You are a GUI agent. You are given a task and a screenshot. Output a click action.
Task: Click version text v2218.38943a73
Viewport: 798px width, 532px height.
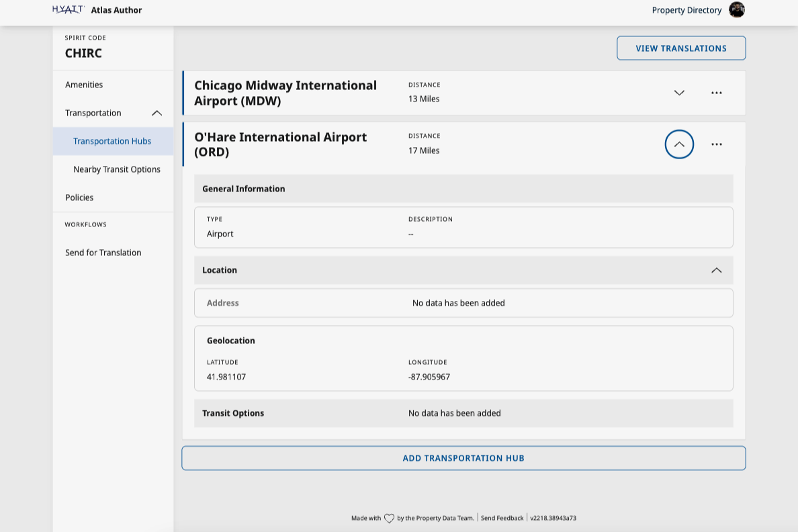[553, 519]
